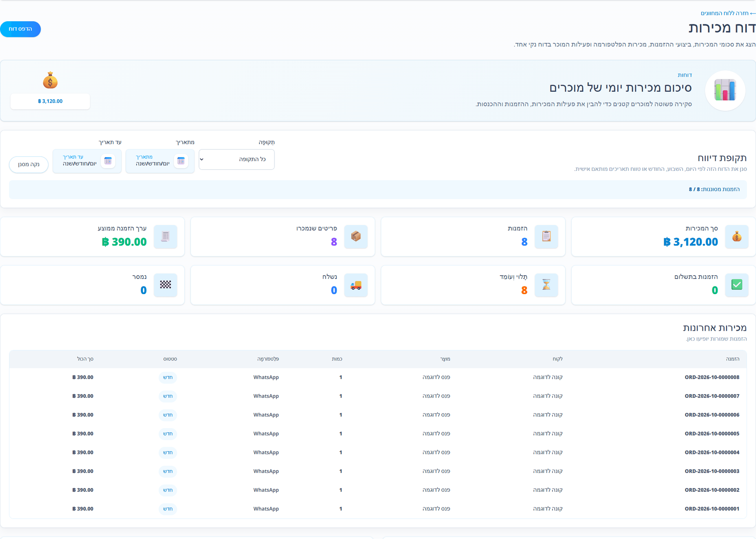Click the סך הכול column header

pos(85,359)
